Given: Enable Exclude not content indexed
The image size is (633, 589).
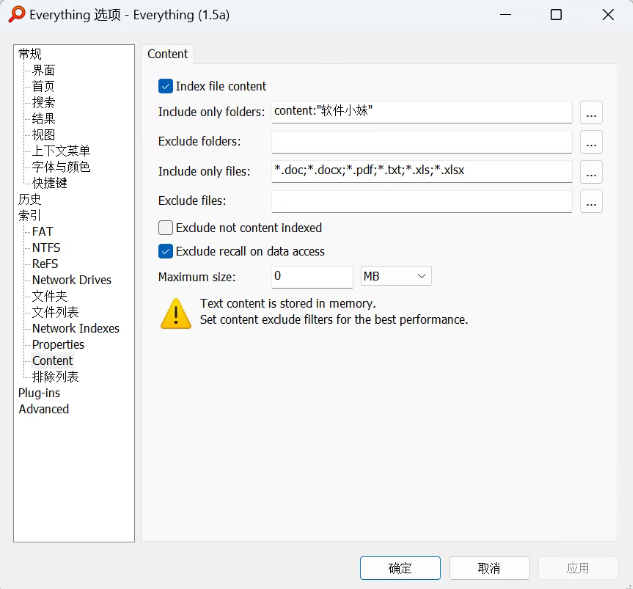Looking at the screenshot, I should coord(166,228).
